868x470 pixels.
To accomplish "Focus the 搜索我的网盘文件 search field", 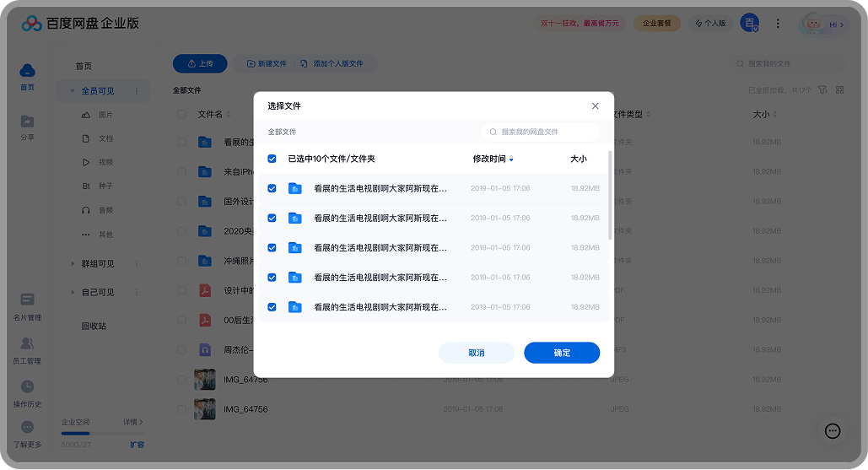I will pyautogui.click(x=541, y=132).
